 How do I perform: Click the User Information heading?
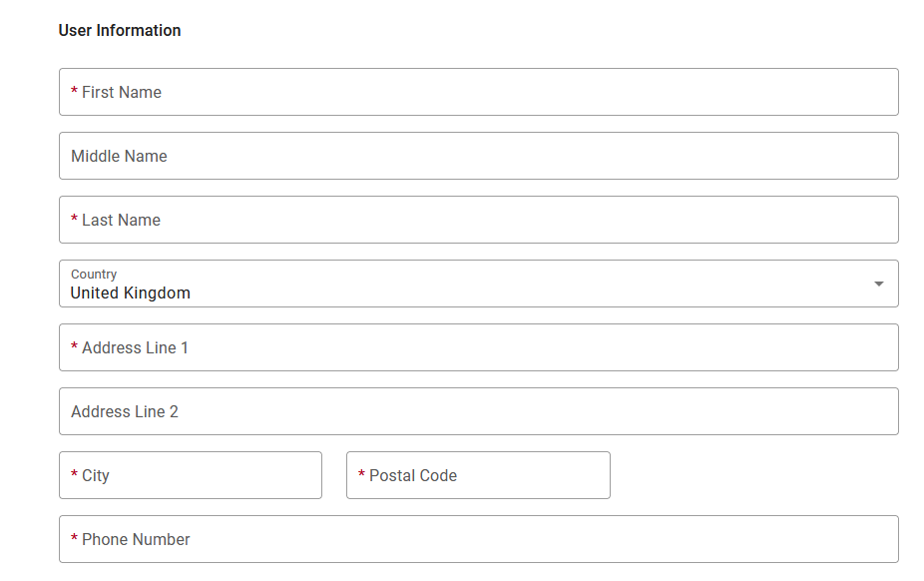pyautogui.click(x=120, y=31)
